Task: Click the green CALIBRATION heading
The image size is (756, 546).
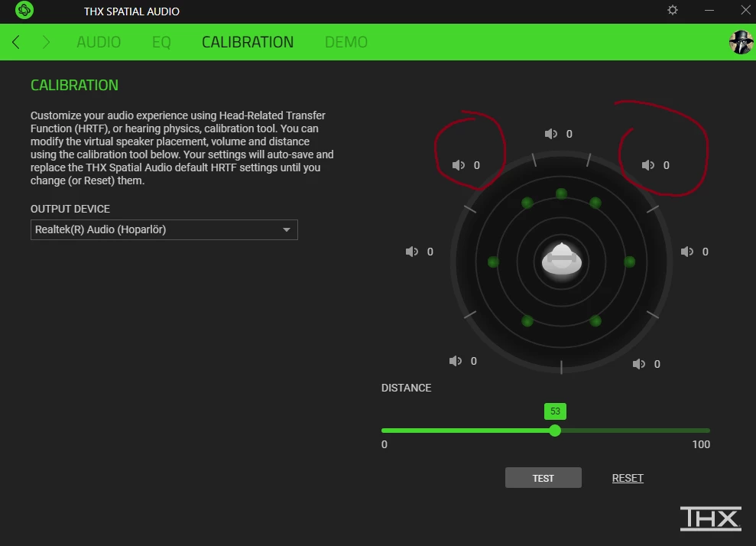Action: click(x=74, y=85)
